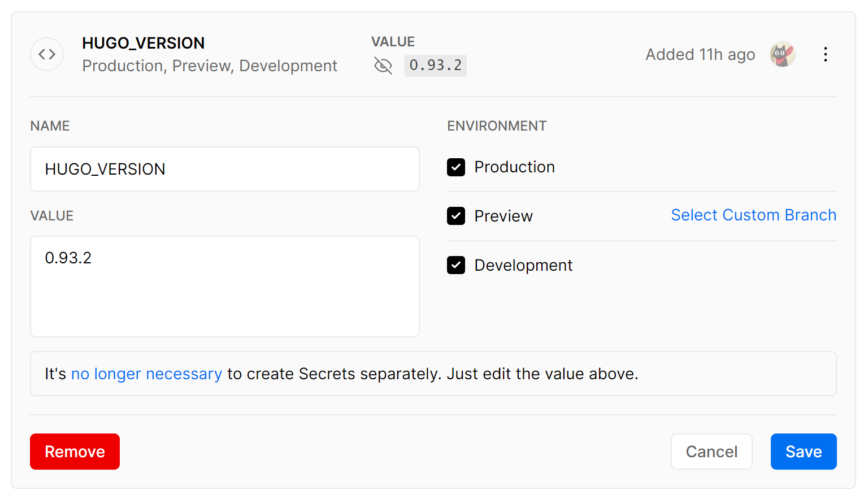Follow the 'no longer necessary' link about Secrets
The image size is (868, 503).
(x=146, y=374)
